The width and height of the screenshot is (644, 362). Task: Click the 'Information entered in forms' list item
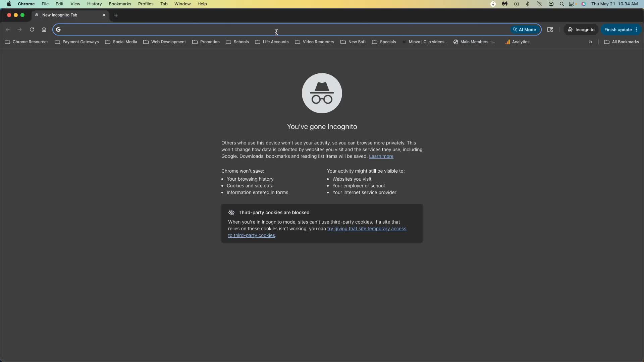258,192
